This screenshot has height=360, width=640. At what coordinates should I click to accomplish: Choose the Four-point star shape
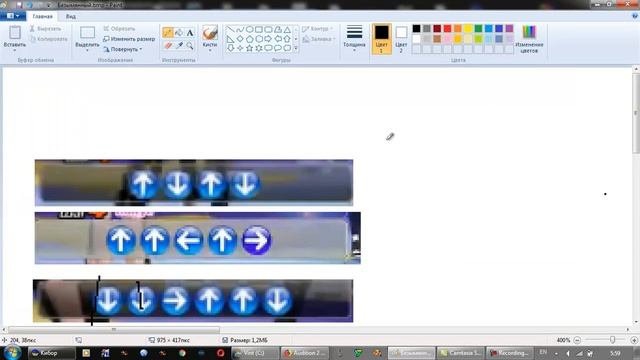tap(240, 48)
